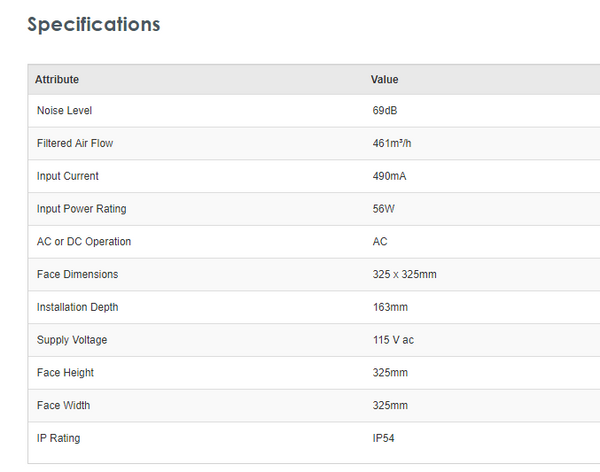Click the 56W power rating value
This screenshot has height=472, width=600.
384,209
